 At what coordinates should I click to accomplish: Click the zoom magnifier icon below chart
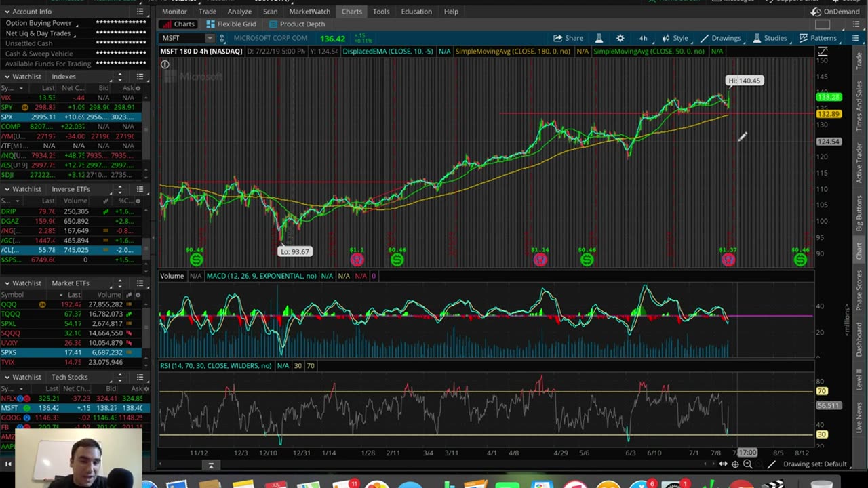pyautogui.click(x=747, y=464)
